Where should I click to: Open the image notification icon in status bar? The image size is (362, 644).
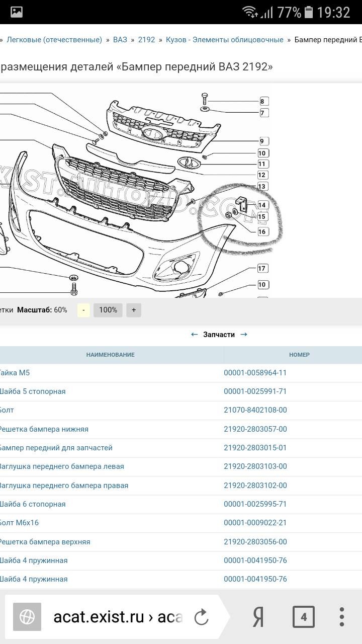(17, 12)
